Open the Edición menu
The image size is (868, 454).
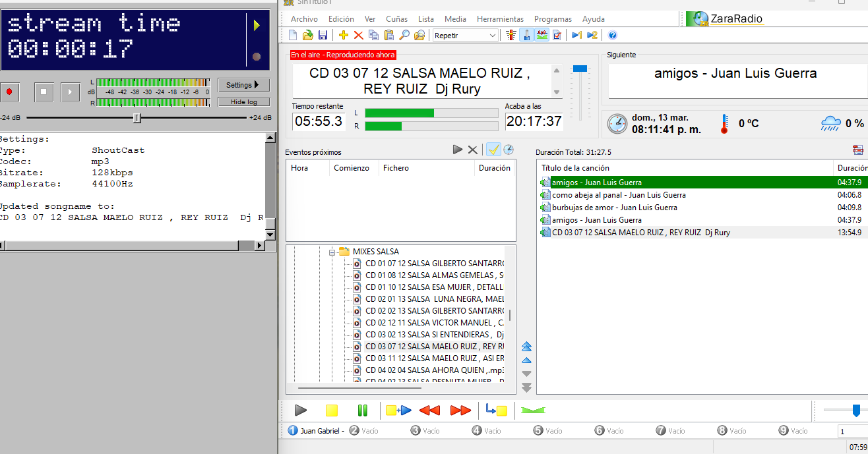coord(341,19)
